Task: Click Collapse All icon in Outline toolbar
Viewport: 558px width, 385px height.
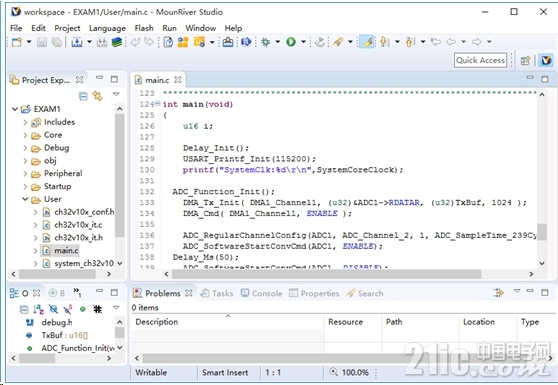Action: [24, 309]
